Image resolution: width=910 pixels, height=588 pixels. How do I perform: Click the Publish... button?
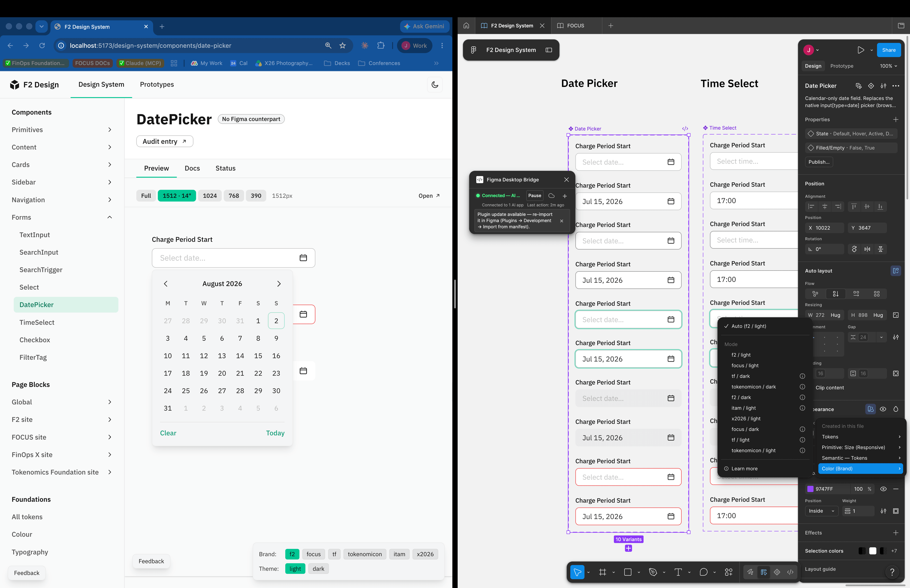[819, 162]
